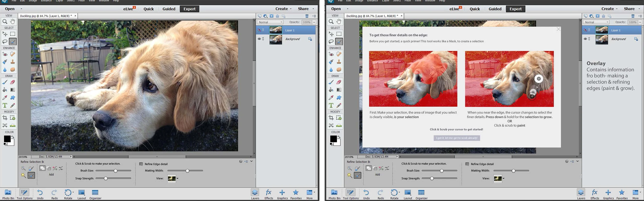Select the Paint Bucket tool in left window
This screenshot has height=201, width=644.
coord(5,90)
